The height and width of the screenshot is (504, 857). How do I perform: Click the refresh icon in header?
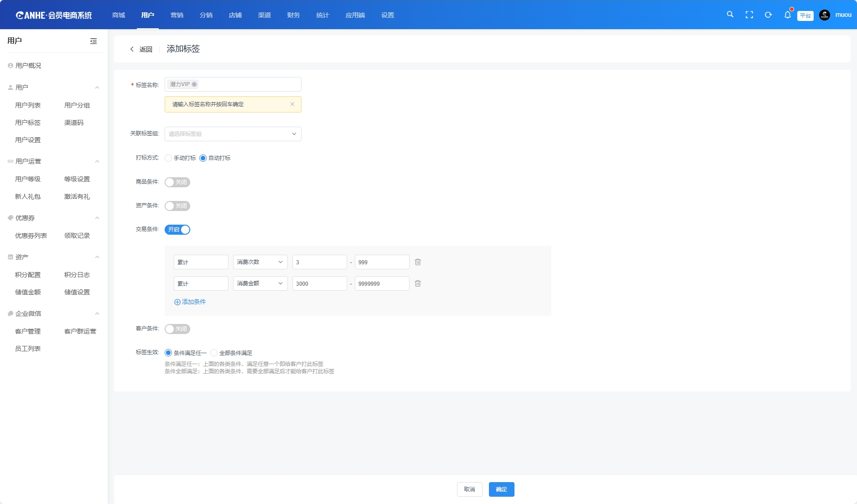click(768, 15)
